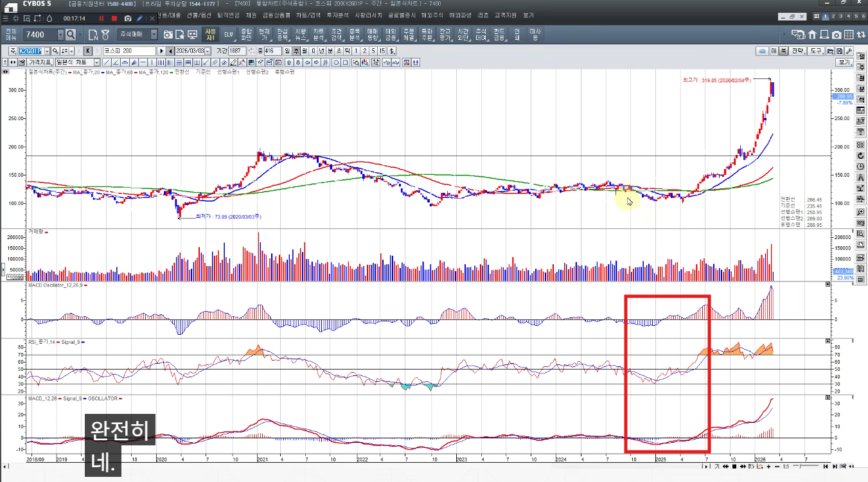Select the 초 second period toggle
The width and height of the screenshot is (868, 482).
(338, 51)
